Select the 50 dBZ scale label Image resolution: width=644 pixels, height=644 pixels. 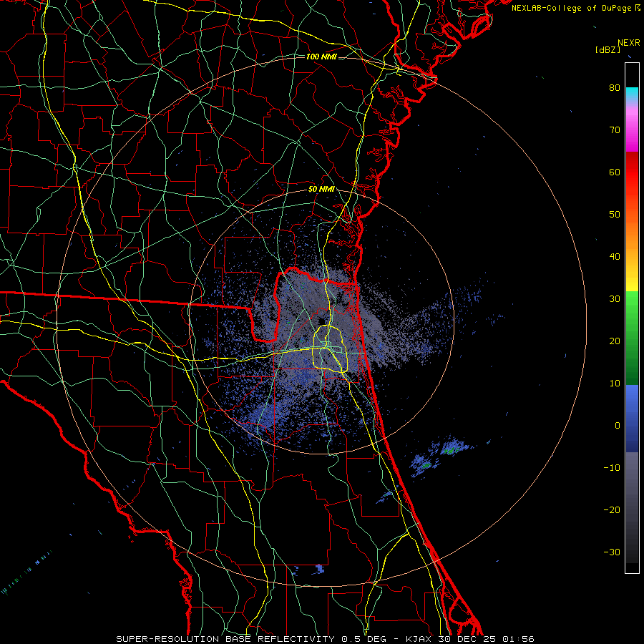point(615,215)
